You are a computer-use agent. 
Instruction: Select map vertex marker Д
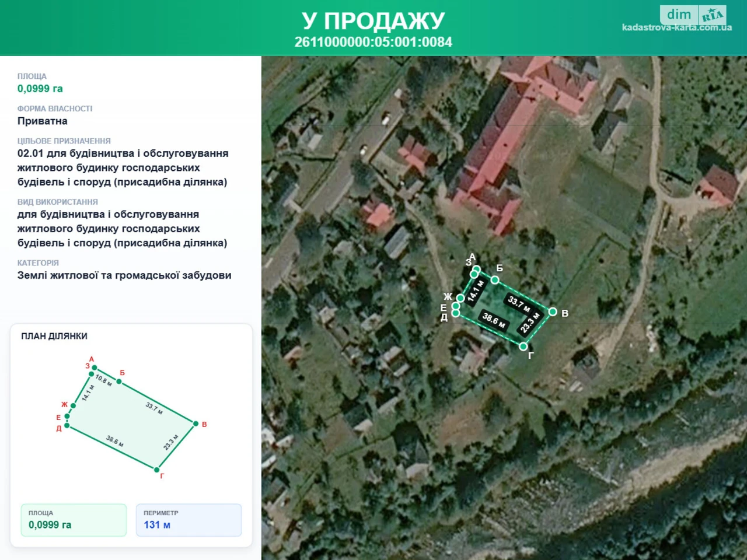click(456, 313)
